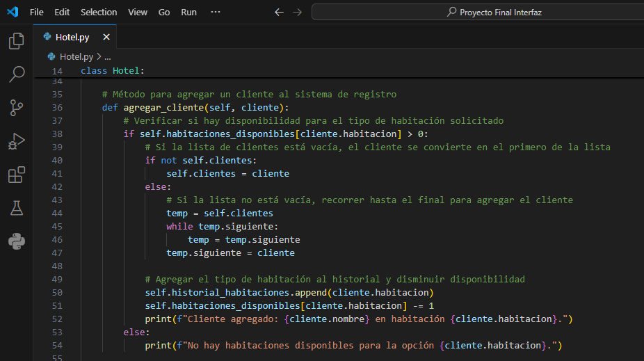Open the Testing flask icon
644x361 pixels.
pos(16,208)
